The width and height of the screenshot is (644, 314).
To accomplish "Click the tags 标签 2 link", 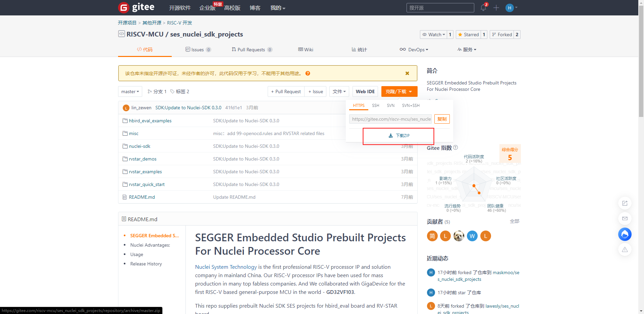I will pos(180,91).
